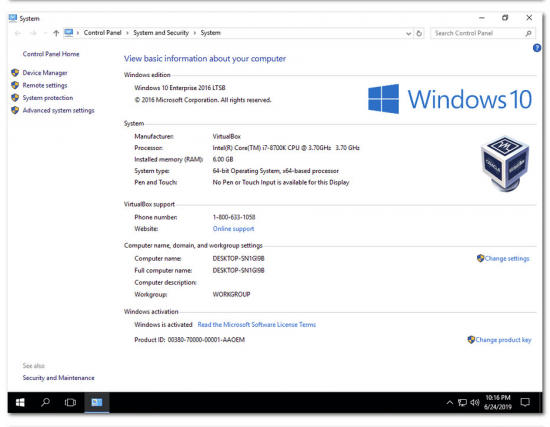Select System and Security breadcrumb

tap(161, 33)
